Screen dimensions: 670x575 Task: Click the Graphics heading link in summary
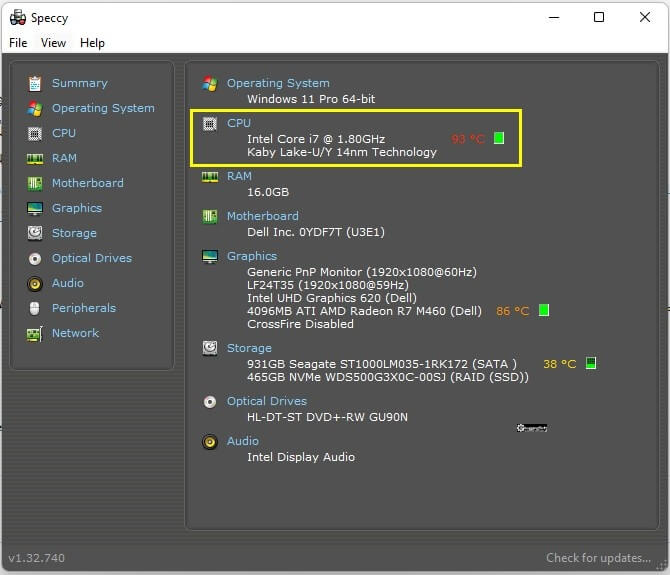[x=252, y=256]
